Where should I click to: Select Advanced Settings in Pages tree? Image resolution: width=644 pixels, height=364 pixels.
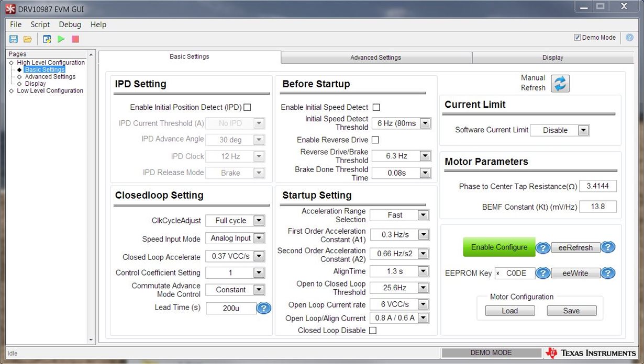[x=50, y=76]
